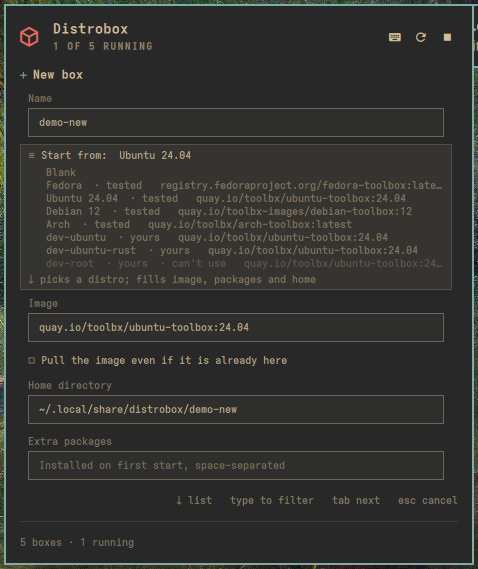The width and height of the screenshot is (478, 569).
Task: Click the tab next hint
Action: [x=356, y=500]
